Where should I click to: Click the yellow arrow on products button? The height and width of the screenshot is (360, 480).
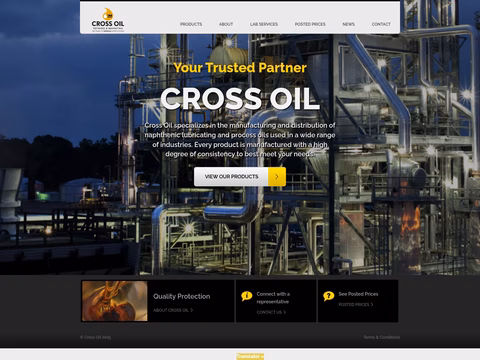[x=277, y=177]
